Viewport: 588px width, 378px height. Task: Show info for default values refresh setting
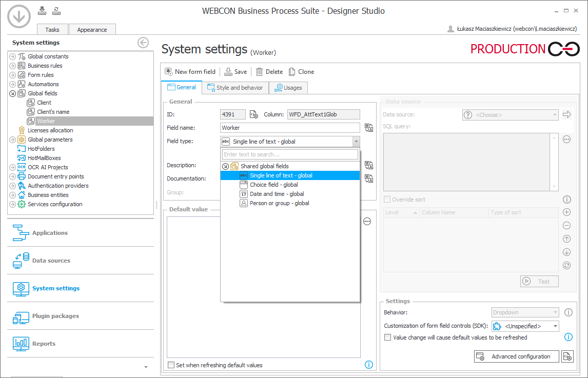[x=569, y=337]
